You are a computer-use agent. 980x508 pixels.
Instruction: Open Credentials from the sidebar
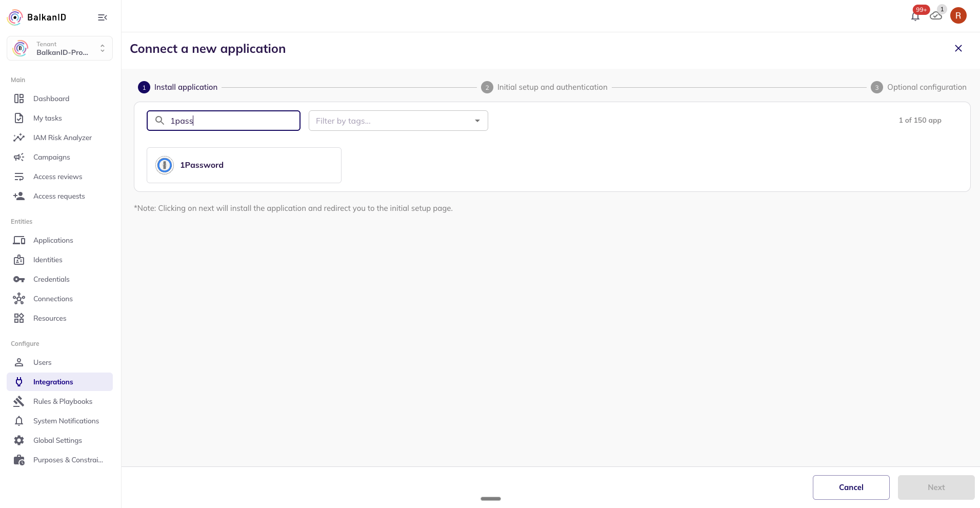51,279
